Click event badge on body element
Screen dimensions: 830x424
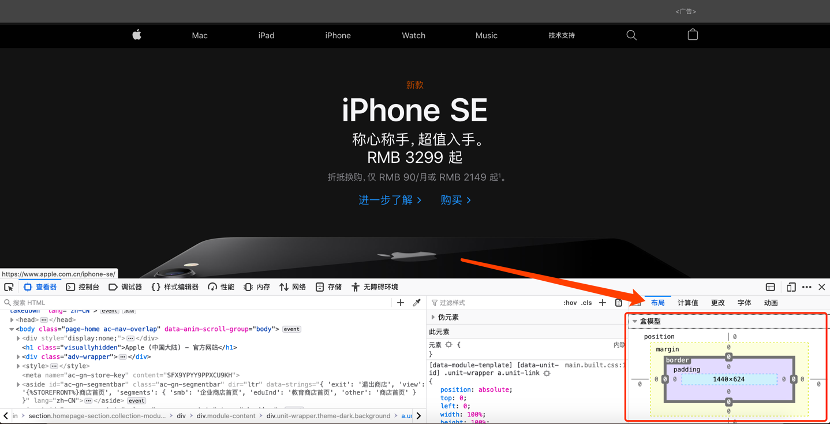[x=291, y=329]
